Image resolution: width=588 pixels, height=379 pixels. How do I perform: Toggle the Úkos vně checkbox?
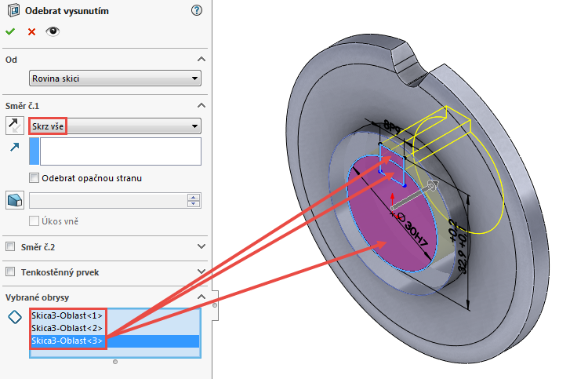click(x=34, y=221)
